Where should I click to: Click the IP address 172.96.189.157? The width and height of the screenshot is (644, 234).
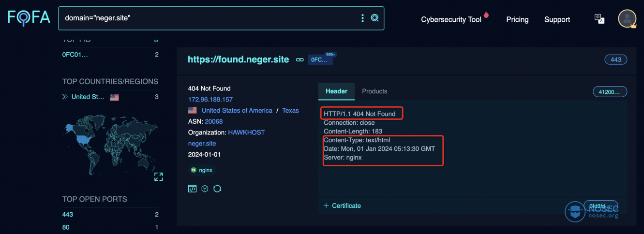(x=210, y=100)
